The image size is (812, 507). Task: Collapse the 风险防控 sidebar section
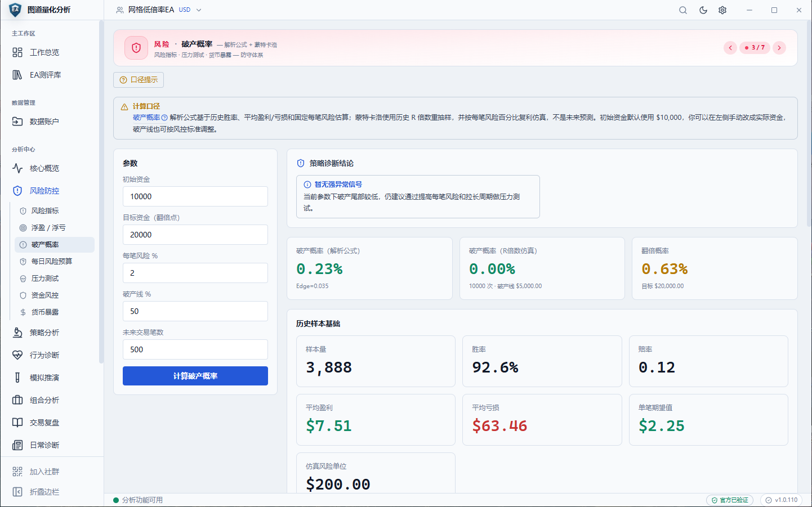click(52, 191)
